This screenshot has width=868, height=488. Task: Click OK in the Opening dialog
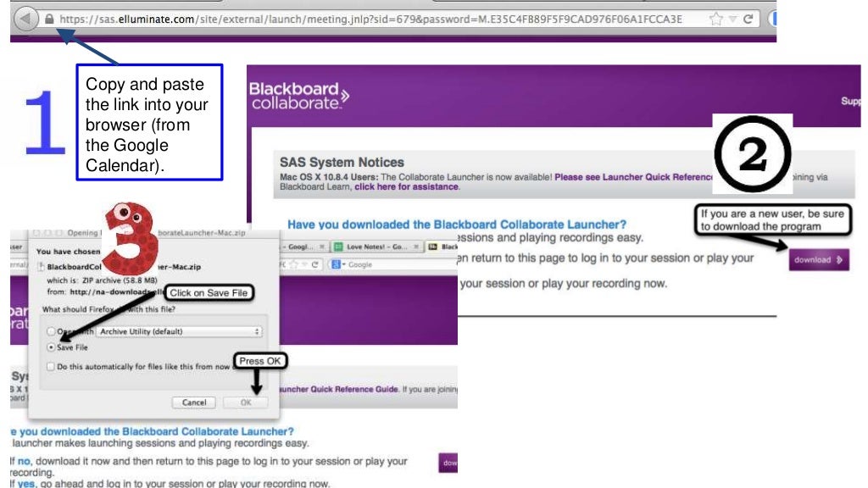click(246, 402)
